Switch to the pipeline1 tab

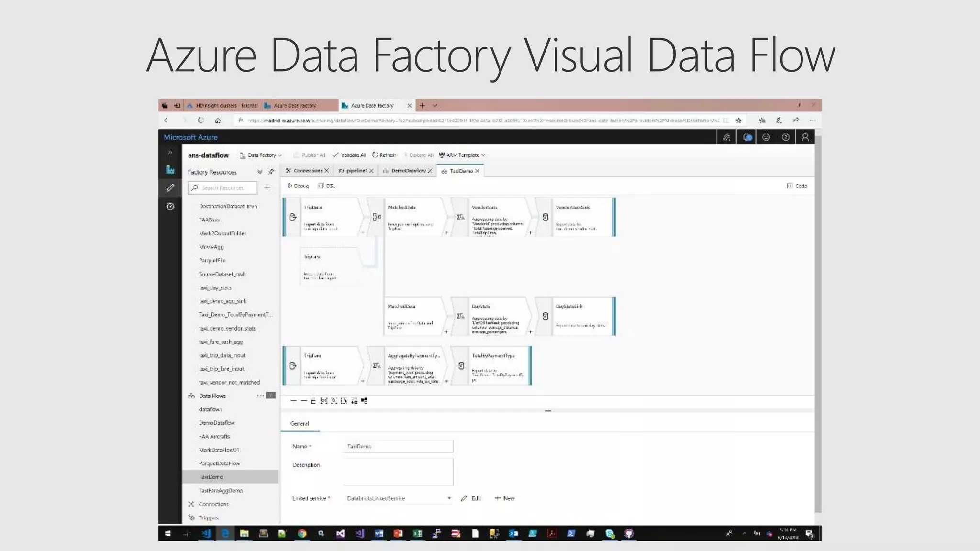(x=356, y=171)
